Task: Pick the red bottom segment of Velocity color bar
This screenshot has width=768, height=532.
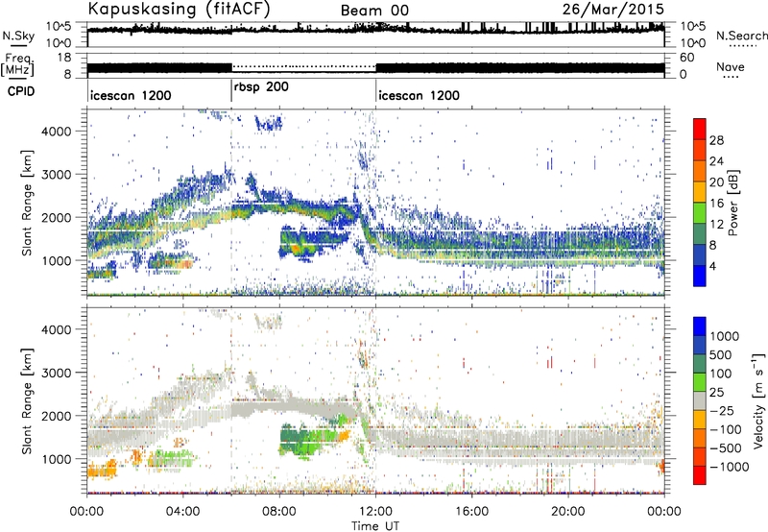Action: [x=700, y=475]
